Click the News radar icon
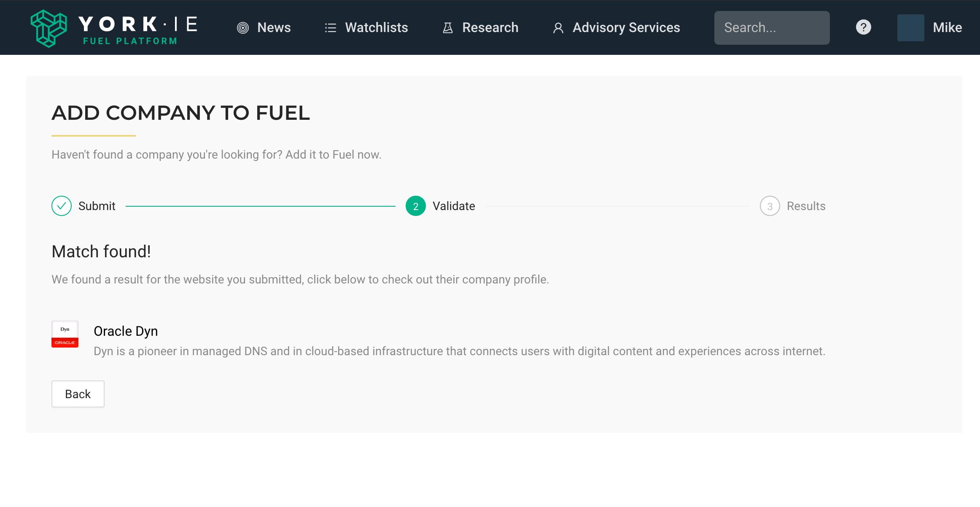The height and width of the screenshot is (507, 980). (x=243, y=28)
